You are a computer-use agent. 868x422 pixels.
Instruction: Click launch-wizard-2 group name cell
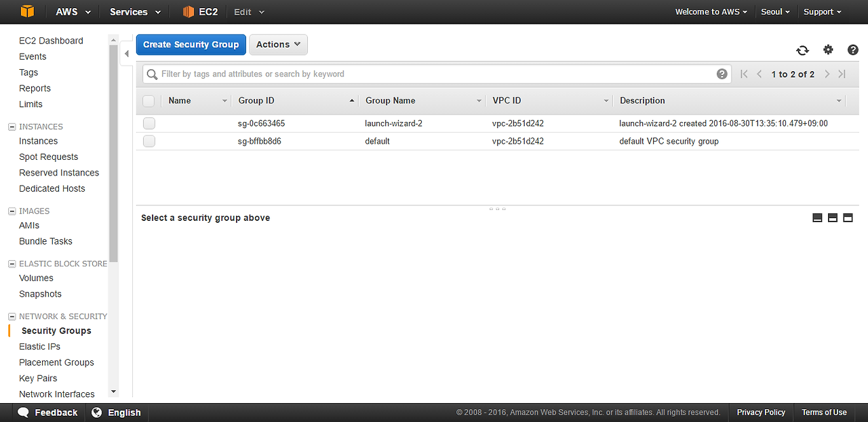pyautogui.click(x=394, y=124)
